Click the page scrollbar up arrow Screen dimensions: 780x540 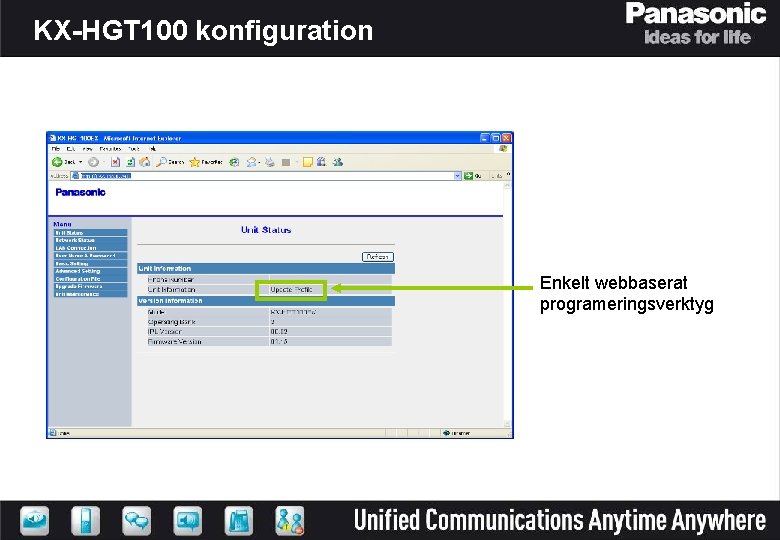point(507,185)
